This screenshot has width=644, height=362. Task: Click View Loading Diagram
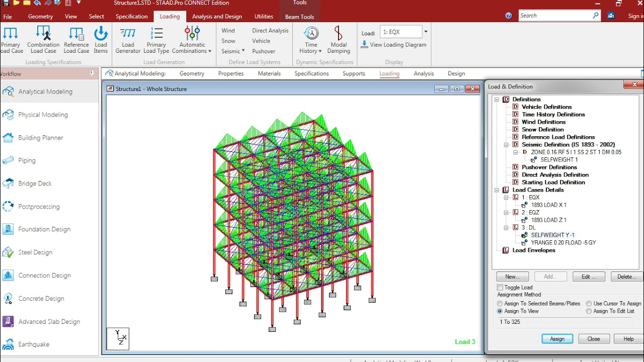393,45
